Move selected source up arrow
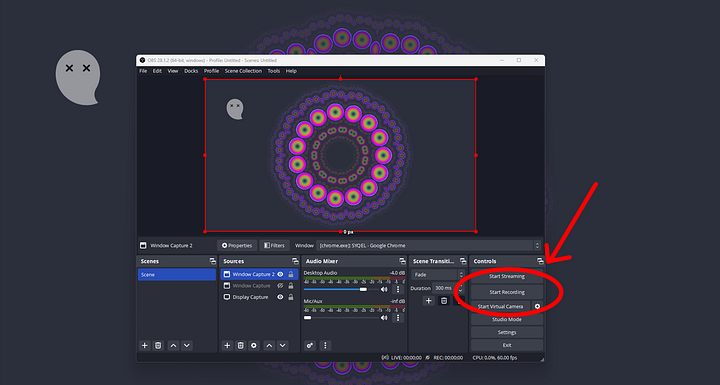The width and height of the screenshot is (720, 385). coord(269,345)
